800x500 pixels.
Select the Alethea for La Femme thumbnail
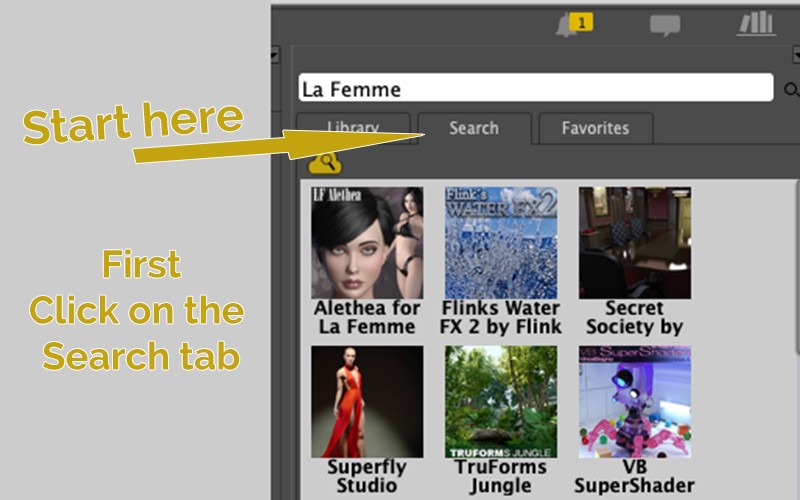(367, 243)
